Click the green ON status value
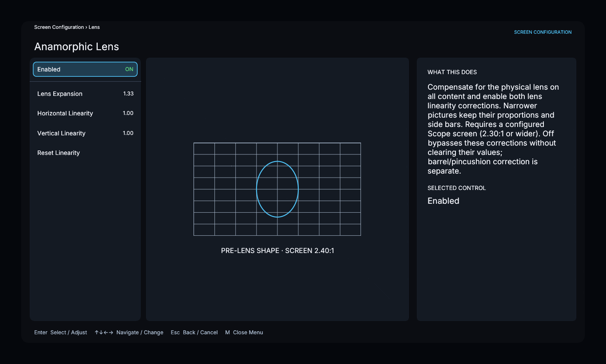The width and height of the screenshot is (606, 364). point(129,69)
